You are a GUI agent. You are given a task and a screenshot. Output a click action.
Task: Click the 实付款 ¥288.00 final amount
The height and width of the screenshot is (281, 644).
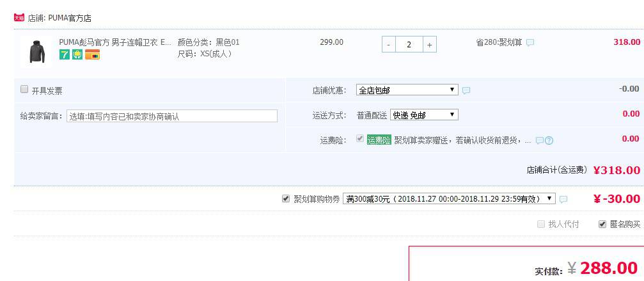586,268
